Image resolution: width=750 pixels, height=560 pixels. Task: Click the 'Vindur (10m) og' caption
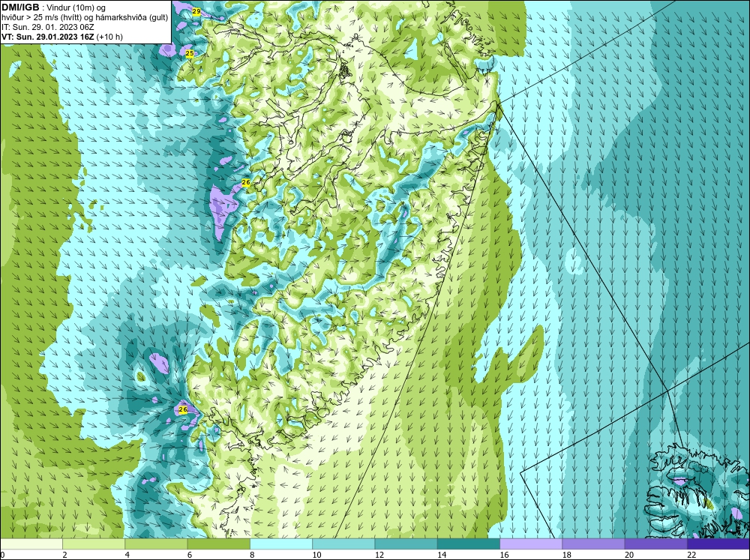[77, 7]
